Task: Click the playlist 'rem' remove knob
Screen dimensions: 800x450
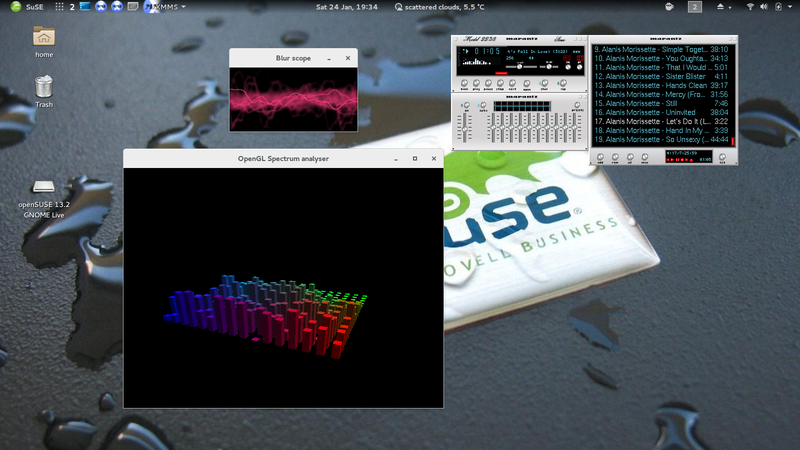Action: click(x=615, y=157)
